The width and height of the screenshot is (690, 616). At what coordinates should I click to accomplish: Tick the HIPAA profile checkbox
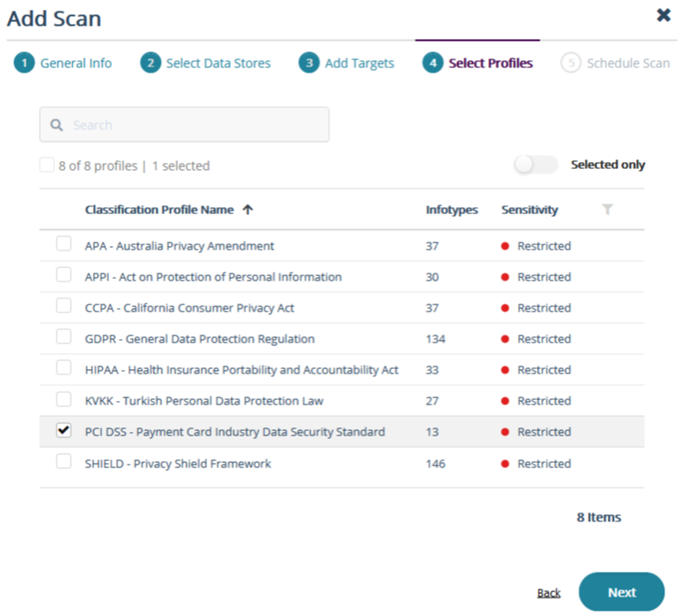point(64,368)
